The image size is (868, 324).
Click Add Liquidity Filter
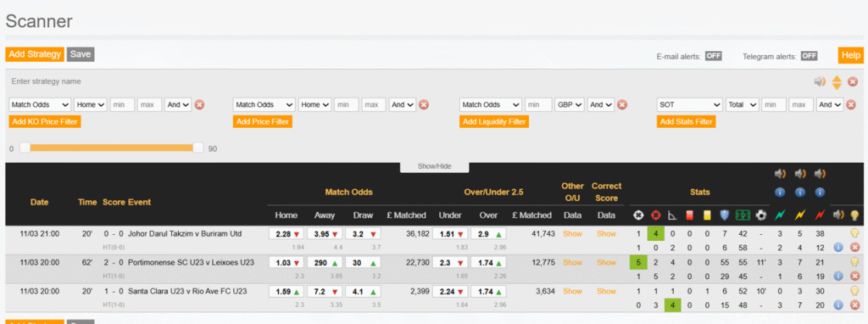click(494, 122)
